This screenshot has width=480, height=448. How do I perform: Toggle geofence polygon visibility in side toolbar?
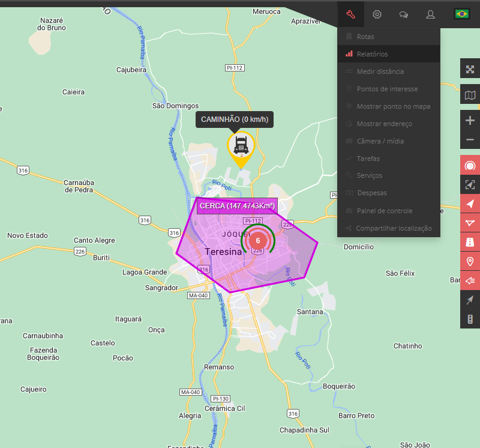(x=470, y=223)
